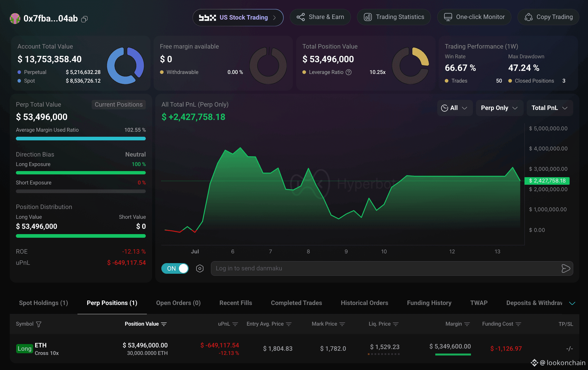588x370 pixels.
Task: Click the Short Exposure gray bar
Action: point(81,191)
